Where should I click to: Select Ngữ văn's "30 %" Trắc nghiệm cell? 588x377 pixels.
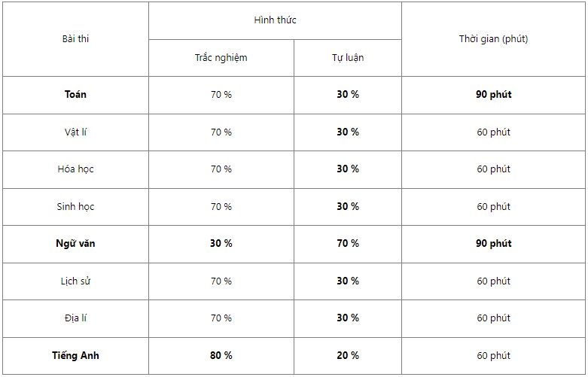coord(221,244)
